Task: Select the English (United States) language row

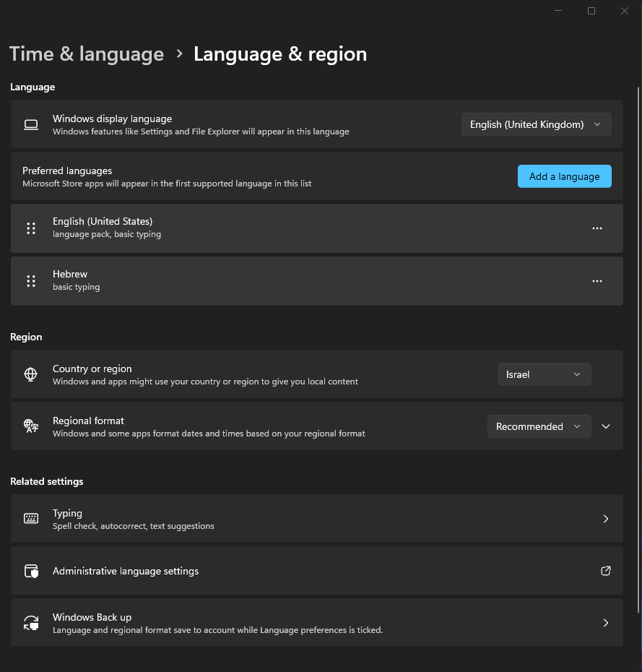Action: click(x=316, y=228)
